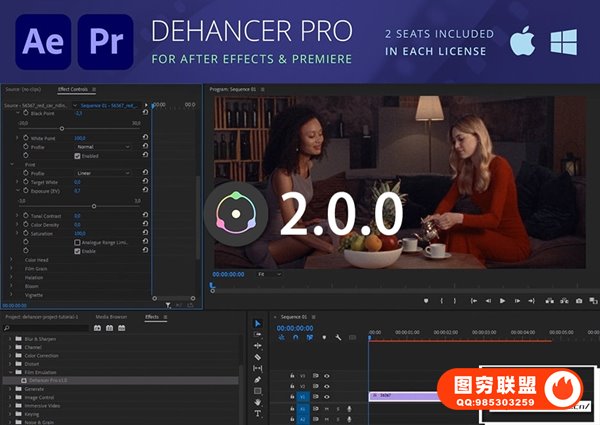This screenshot has height=425, width=600.
Task: Click the Export Frame camera icon
Action: [x=578, y=300]
